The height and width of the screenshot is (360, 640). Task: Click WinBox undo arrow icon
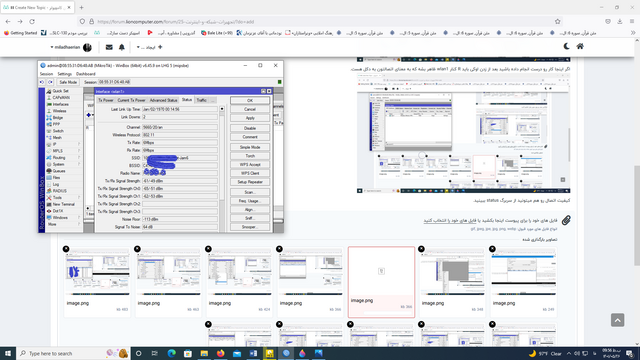click(42, 82)
